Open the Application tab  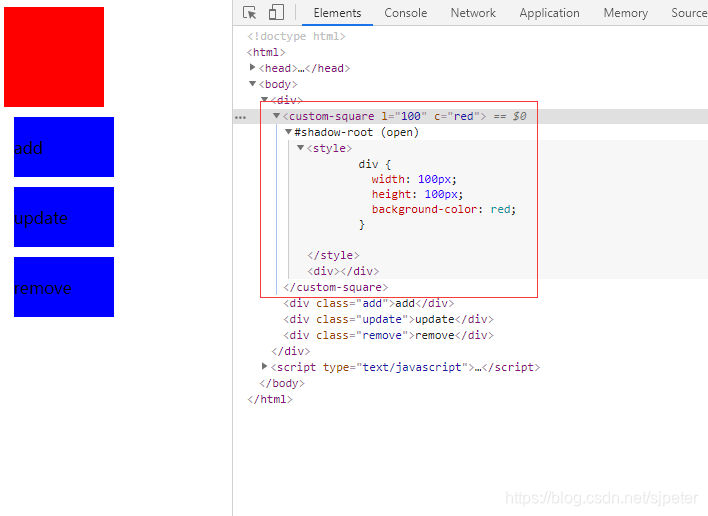(549, 13)
